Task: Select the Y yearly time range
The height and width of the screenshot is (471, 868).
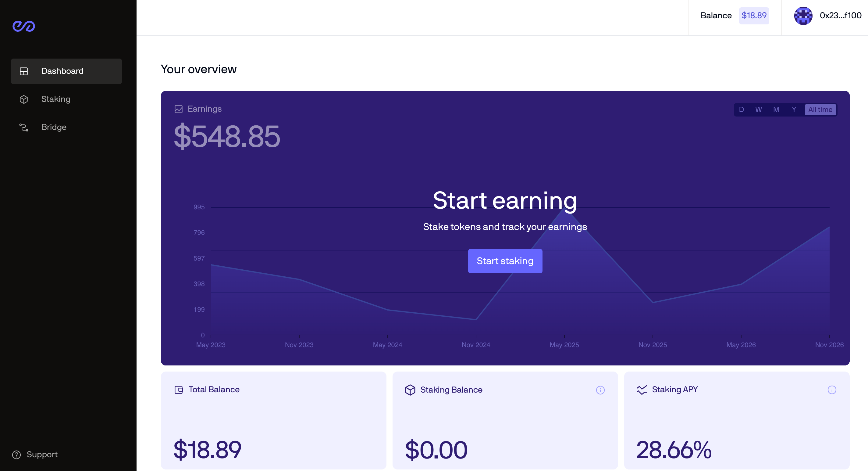Action: (794, 110)
